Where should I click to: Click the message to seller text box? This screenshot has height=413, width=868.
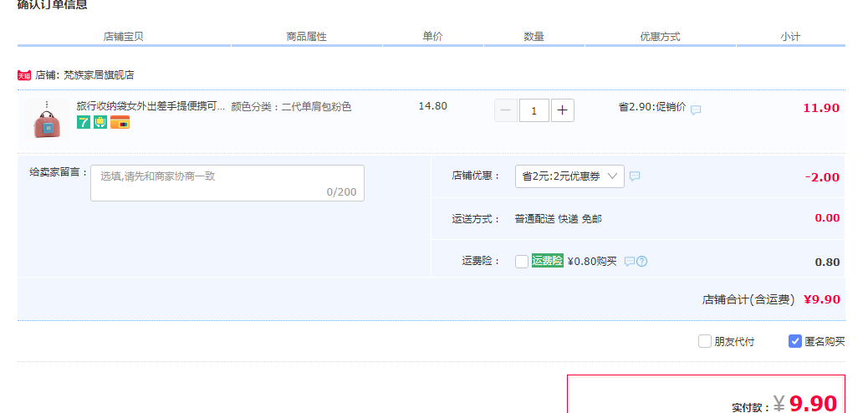point(227,183)
